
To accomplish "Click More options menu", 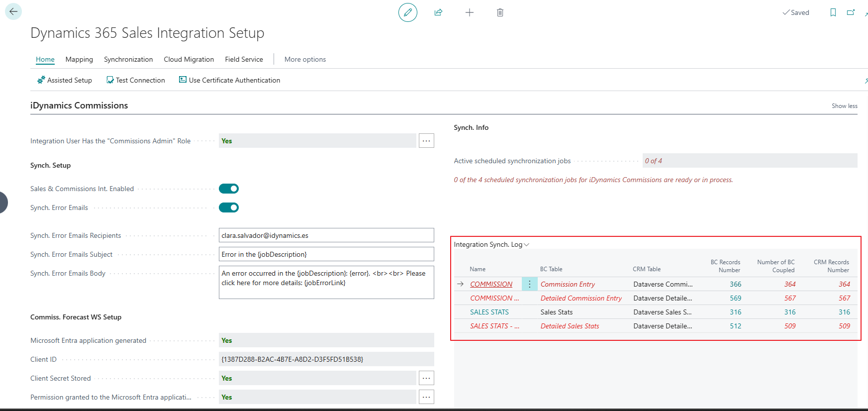I will (x=305, y=59).
